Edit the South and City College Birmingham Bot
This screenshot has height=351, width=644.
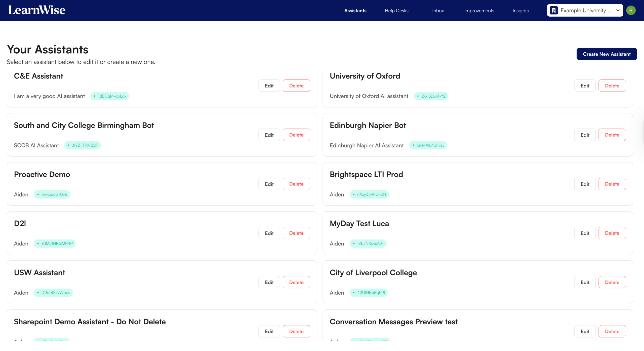[269, 135]
